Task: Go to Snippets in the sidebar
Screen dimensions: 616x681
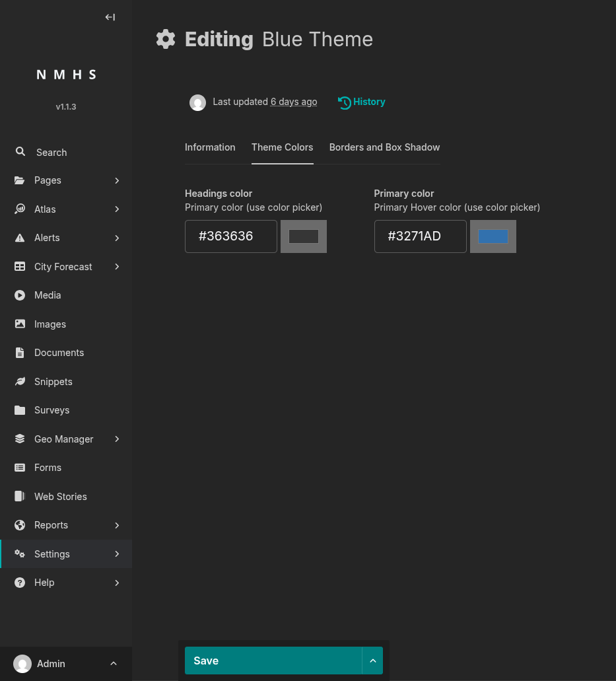Action: [66, 381]
